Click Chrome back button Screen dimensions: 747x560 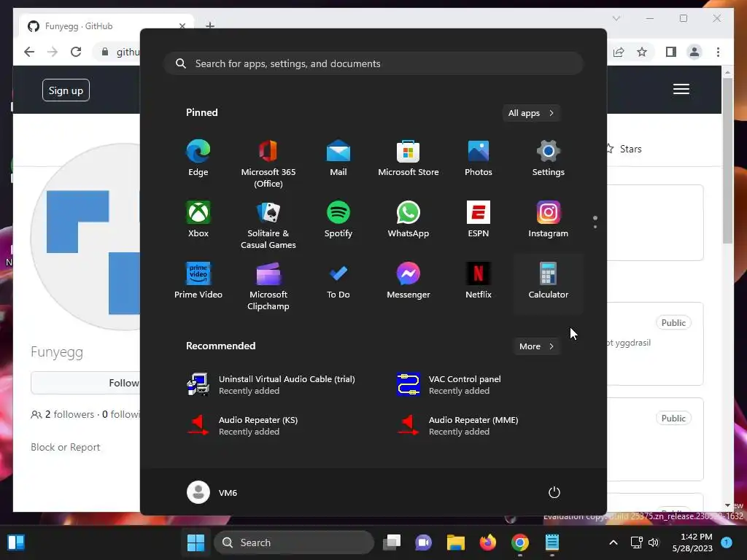[29, 52]
